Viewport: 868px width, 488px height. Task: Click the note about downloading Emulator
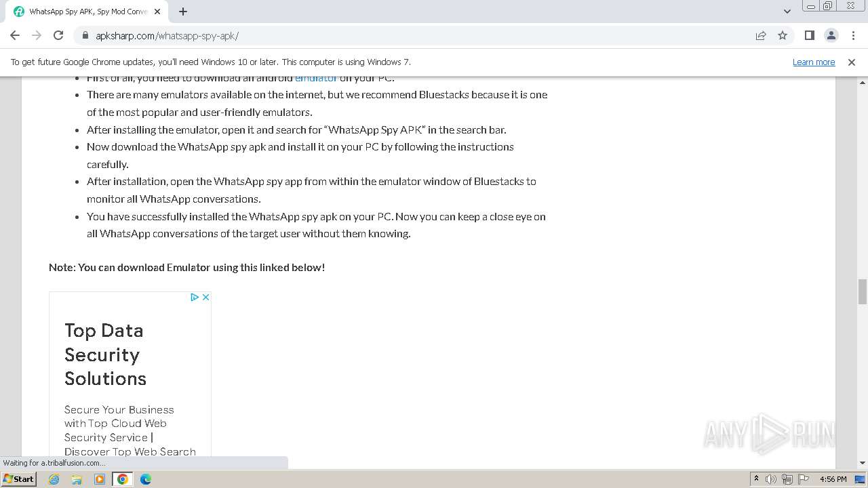click(x=186, y=267)
